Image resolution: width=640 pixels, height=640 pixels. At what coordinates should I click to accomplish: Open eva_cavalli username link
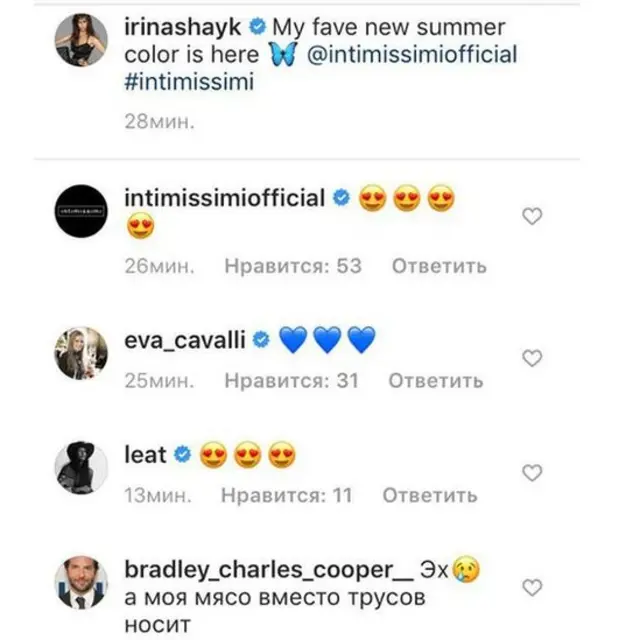click(185, 340)
